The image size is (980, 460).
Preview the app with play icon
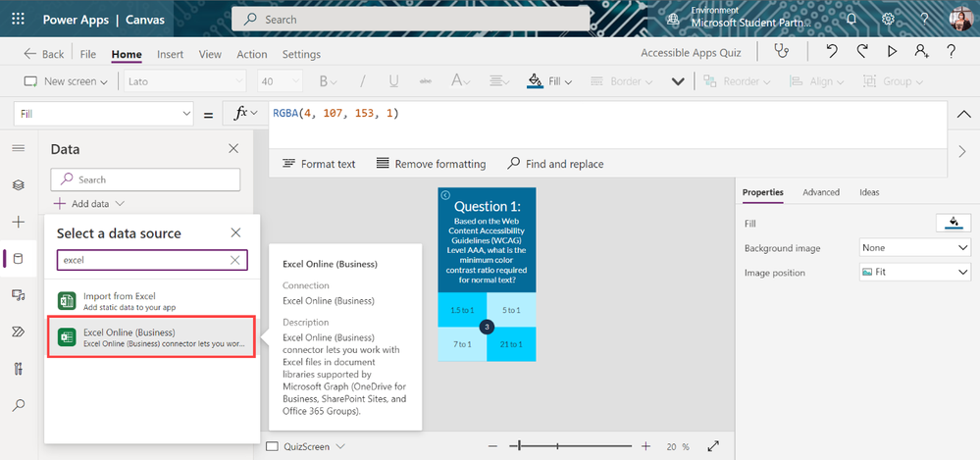(x=892, y=52)
